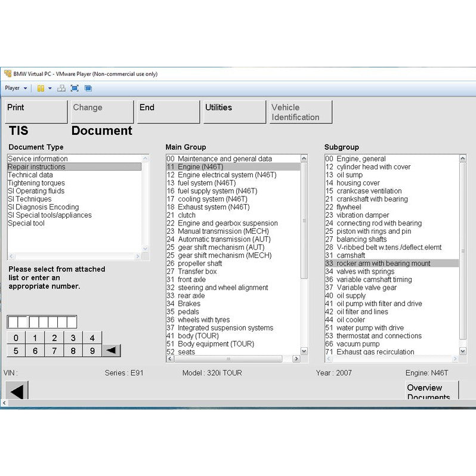476x476 pixels.
Task: Click the number entry input field
Action: pyautogui.click(x=42, y=322)
